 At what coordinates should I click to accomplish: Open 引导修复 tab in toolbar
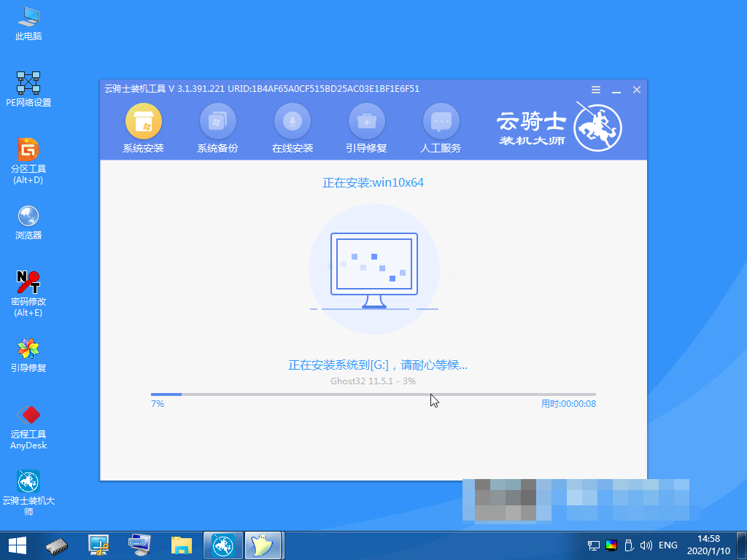pos(366,128)
